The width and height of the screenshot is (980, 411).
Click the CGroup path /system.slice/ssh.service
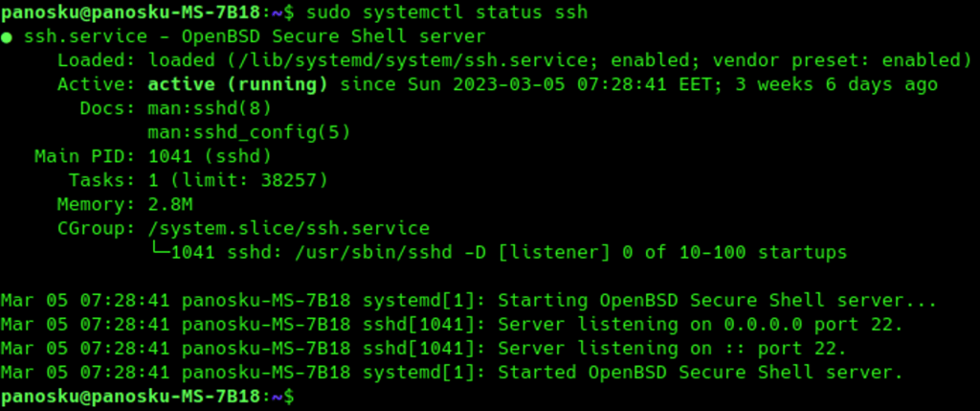[x=289, y=228]
